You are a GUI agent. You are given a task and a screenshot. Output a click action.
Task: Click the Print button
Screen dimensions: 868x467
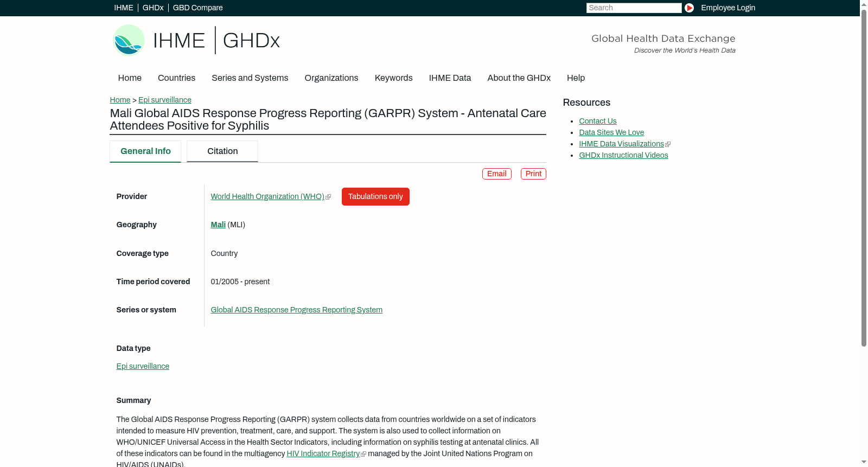coord(533,174)
